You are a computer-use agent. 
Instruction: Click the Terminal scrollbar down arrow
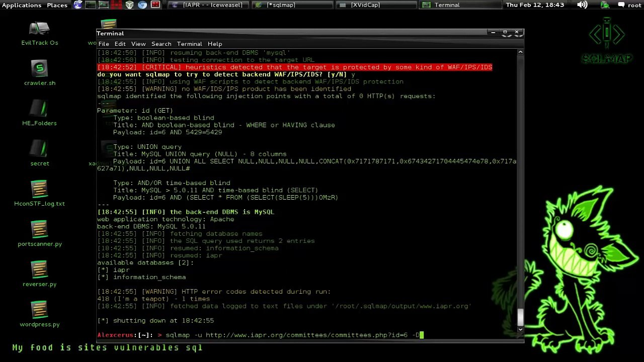point(520,329)
